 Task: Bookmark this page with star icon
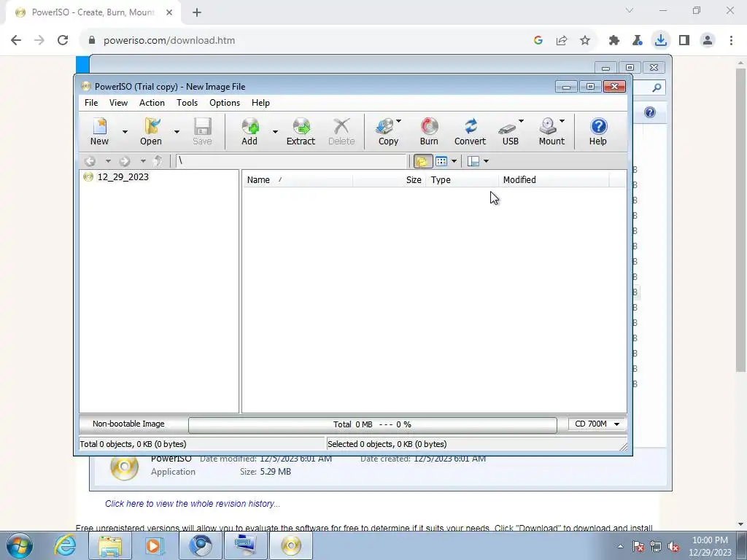click(585, 41)
